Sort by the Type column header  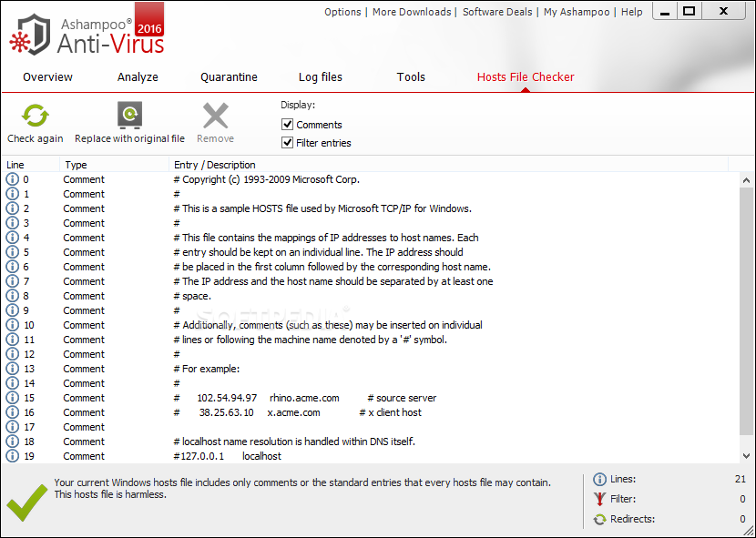114,165
